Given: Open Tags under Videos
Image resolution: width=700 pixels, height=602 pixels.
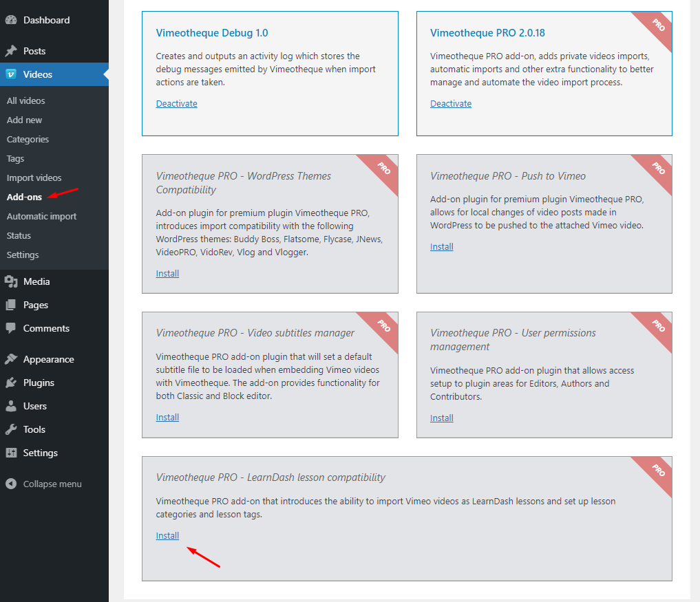Looking at the screenshot, I should (15, 158).
